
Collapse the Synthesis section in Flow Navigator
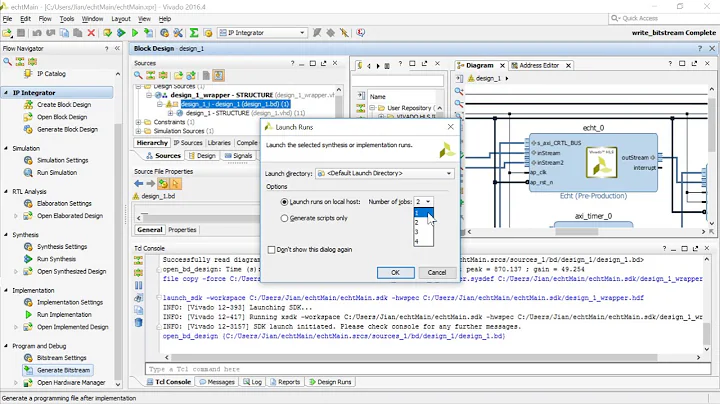coord(6,235)
